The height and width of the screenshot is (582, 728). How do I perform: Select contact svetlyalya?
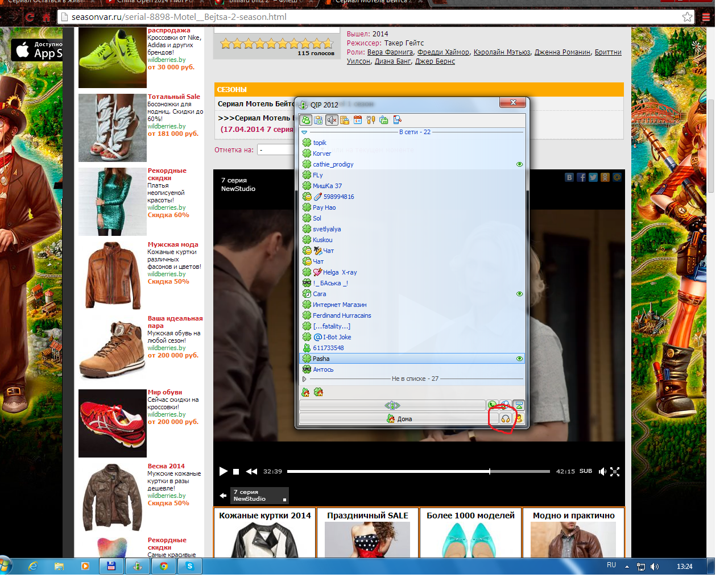point(412,229)
